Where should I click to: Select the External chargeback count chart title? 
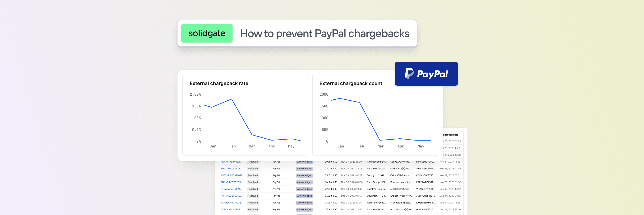tap(351, 83)
